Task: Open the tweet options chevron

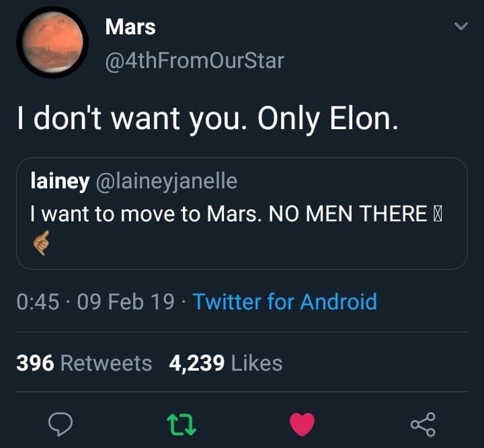Action: (461, 26)
